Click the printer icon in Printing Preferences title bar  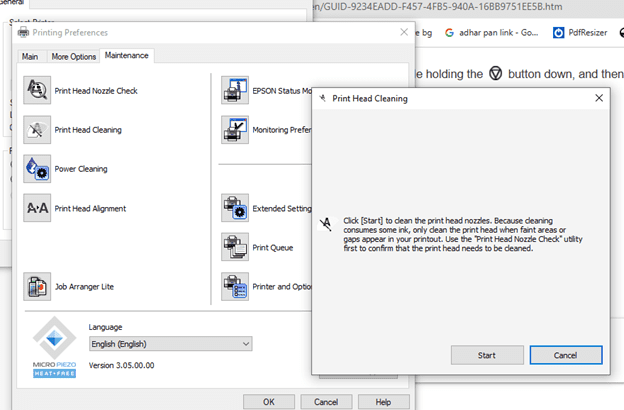pyautogui.click(x=23, y=32)
